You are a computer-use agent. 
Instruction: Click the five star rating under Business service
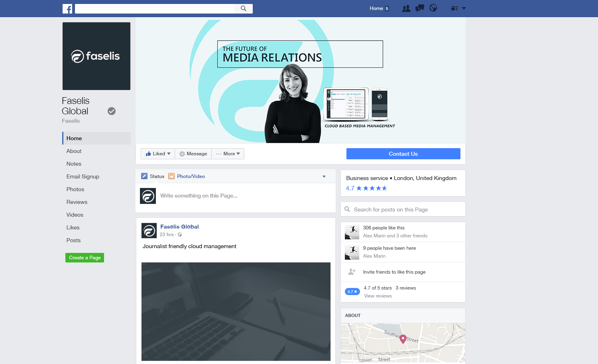point(372,188)
